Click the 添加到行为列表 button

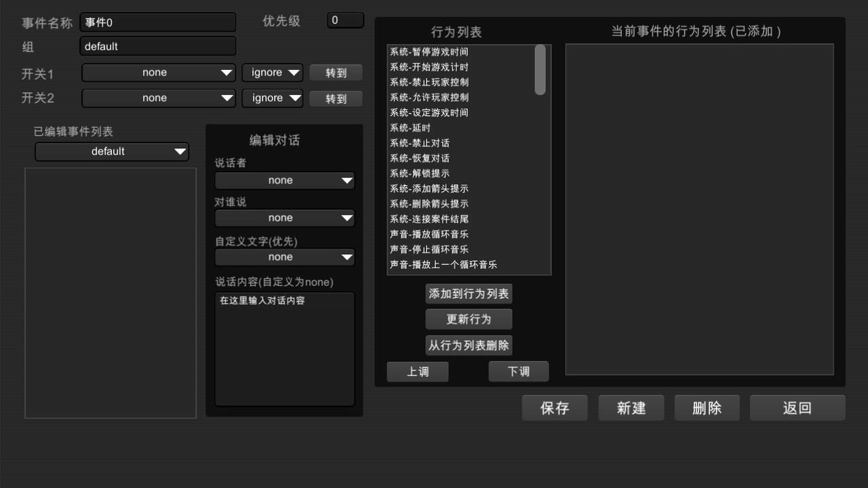pos(469,294)
